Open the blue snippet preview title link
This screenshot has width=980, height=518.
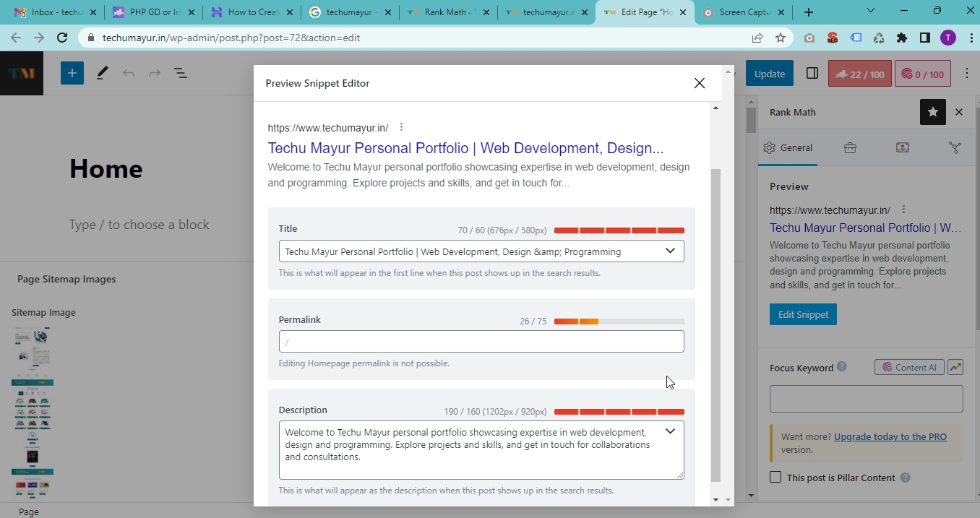465,148
